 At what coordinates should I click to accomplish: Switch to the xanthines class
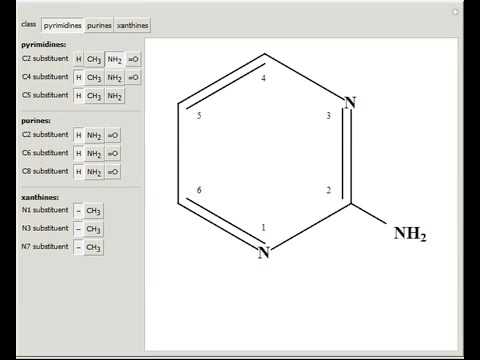[132, 25]
